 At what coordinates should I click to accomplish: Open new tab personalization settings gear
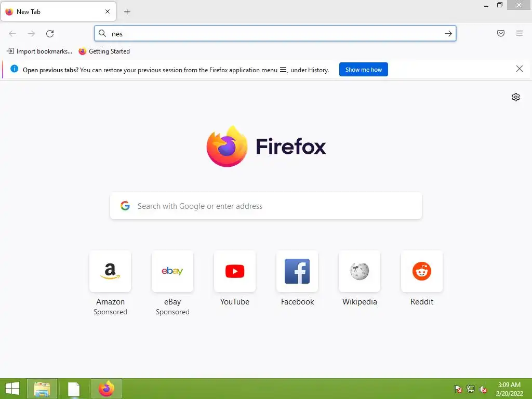click(x=516, y=97)
